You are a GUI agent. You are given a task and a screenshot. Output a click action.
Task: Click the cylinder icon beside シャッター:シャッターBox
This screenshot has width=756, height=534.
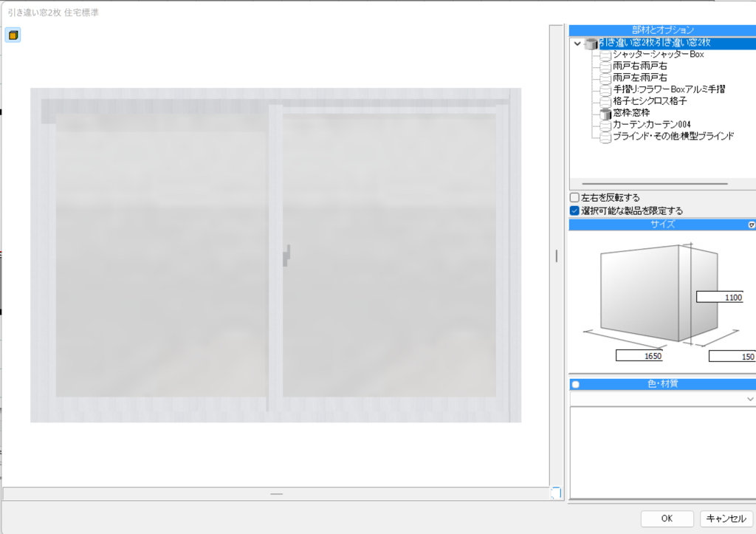[x=605, y=55]
